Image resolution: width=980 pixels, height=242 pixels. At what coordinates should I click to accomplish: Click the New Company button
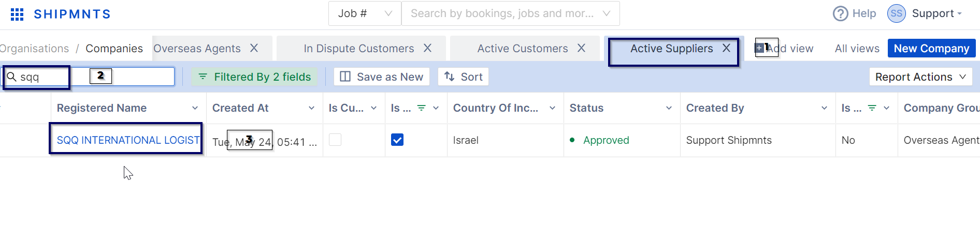tap(931, 48)
